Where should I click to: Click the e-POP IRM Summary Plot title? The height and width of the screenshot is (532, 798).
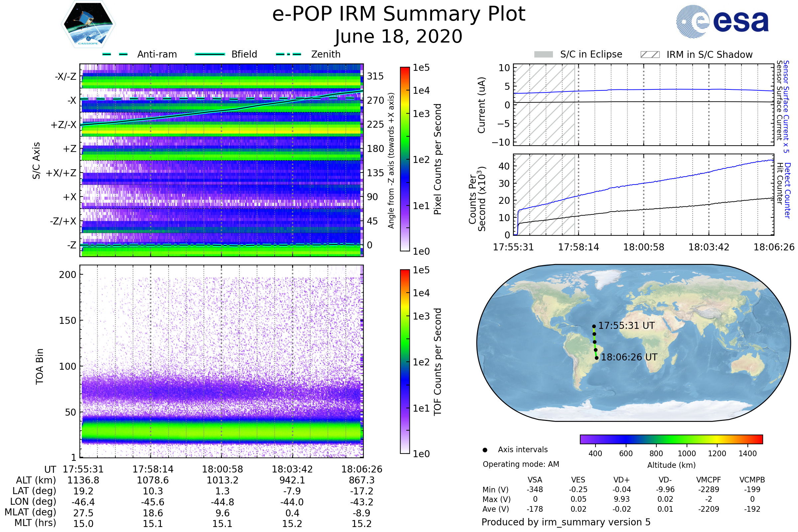tap(399, 14)
